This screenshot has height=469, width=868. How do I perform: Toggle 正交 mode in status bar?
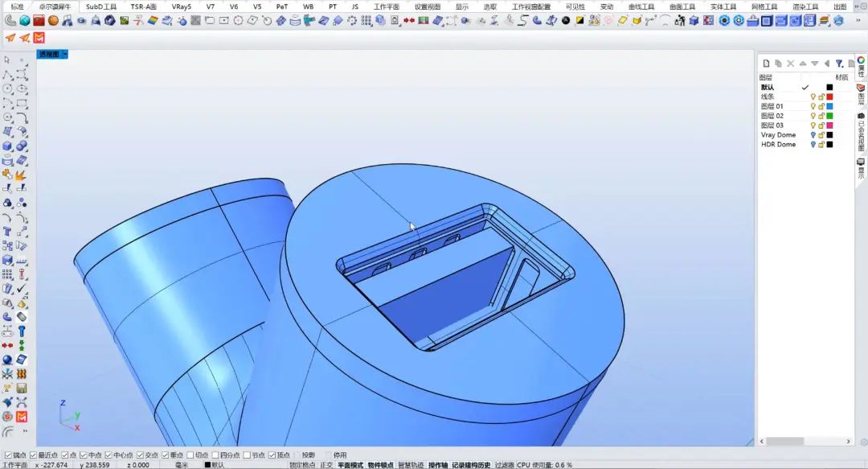326,465
